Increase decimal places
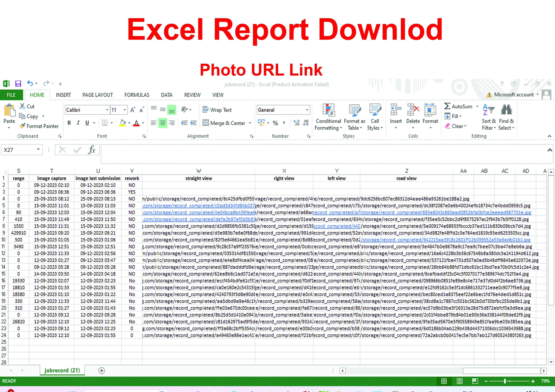This screenshot has height=392, width=555. click(x=297, y=123)
